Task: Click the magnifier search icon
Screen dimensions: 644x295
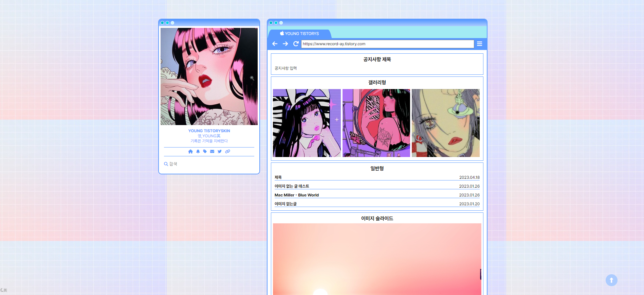Action: tap(166, 164)
